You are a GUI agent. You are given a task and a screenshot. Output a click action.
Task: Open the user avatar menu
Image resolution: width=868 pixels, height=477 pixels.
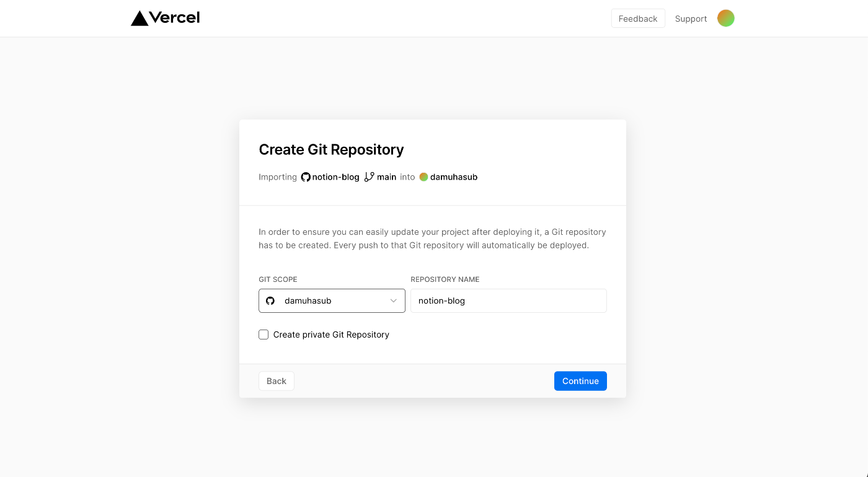coord(726,19)
